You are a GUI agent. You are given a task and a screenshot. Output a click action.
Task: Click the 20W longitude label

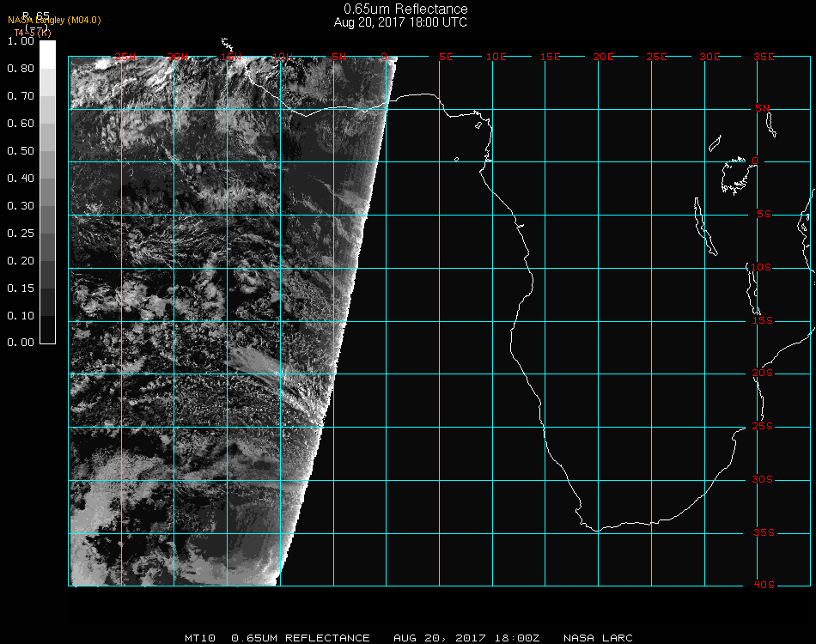[178, 57]
